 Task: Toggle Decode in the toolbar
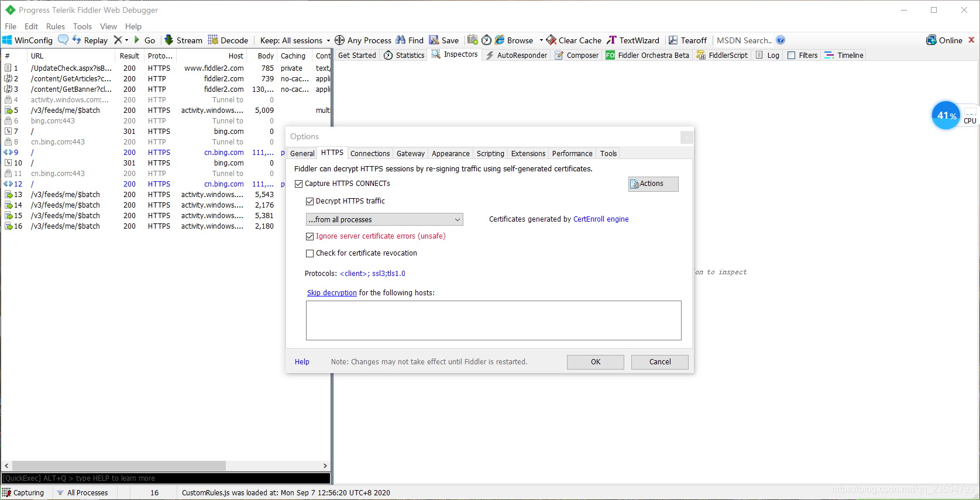228,40
